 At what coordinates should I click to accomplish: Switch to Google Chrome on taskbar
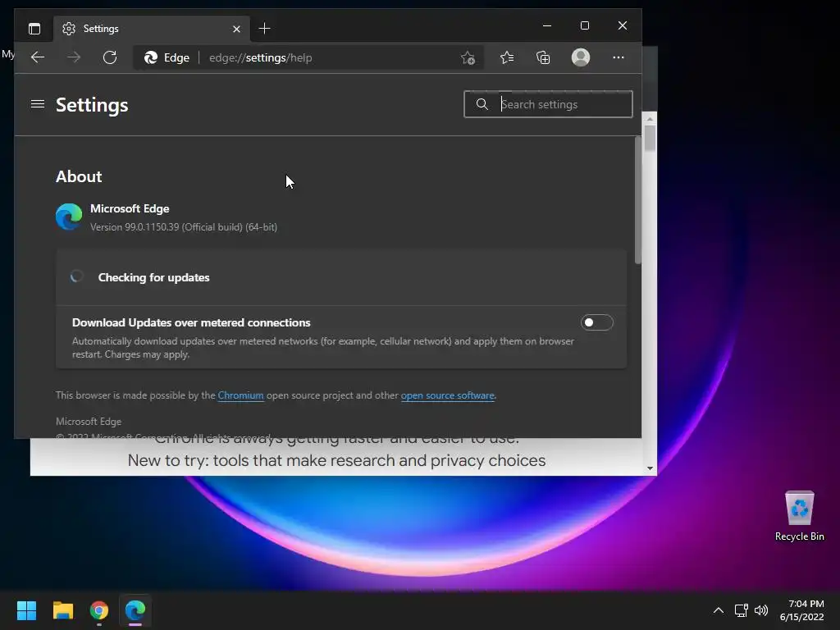[x=99, y=610]
